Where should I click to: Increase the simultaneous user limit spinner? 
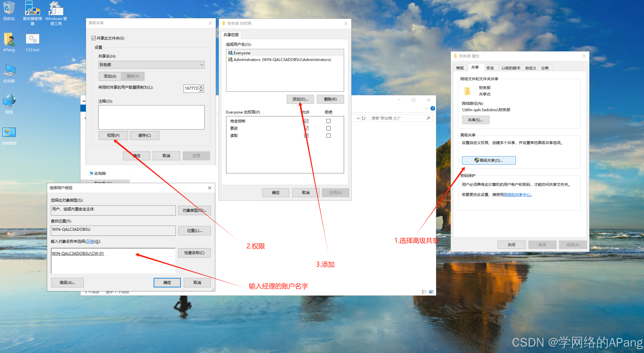click(201, 87)
